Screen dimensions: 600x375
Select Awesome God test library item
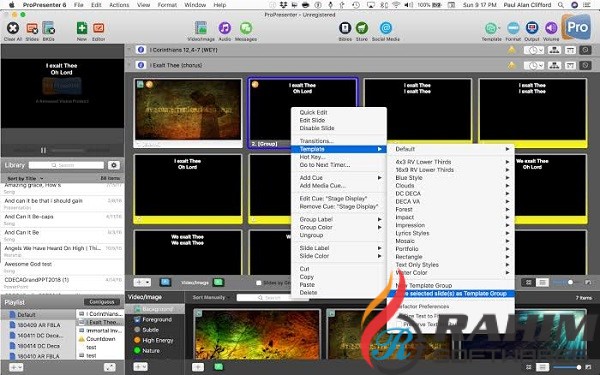tap(63, 267)
